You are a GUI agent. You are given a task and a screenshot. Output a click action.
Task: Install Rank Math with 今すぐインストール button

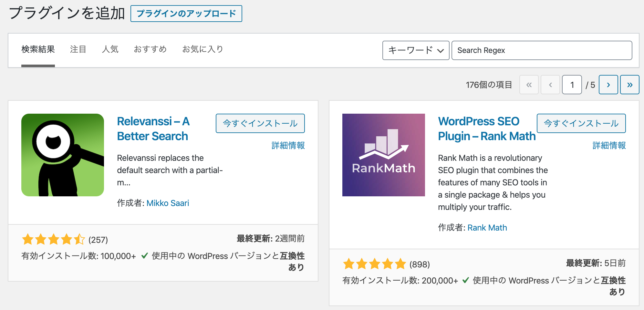[x=581, y=123]
